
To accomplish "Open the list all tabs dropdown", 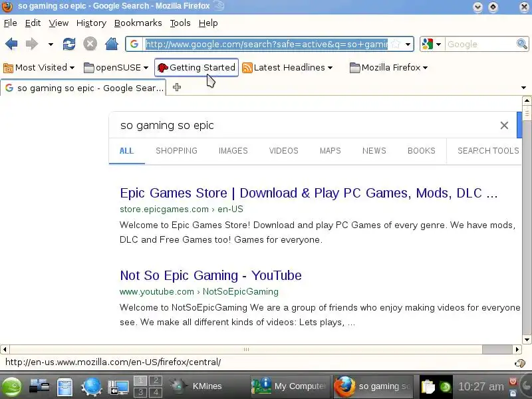I will tap(523, 88).
